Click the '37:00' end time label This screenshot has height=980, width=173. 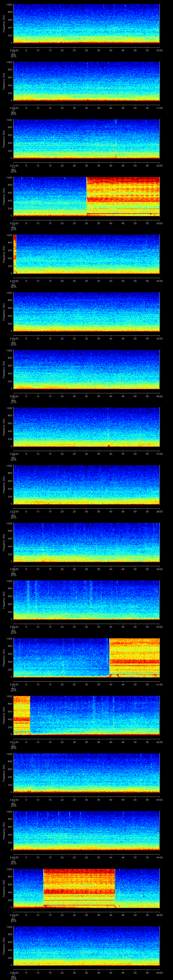160,454
